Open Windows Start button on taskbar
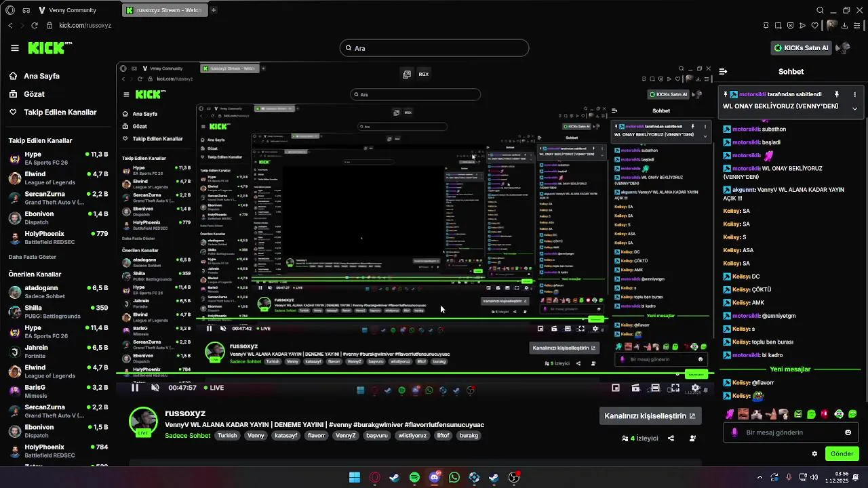 [354, 477]
